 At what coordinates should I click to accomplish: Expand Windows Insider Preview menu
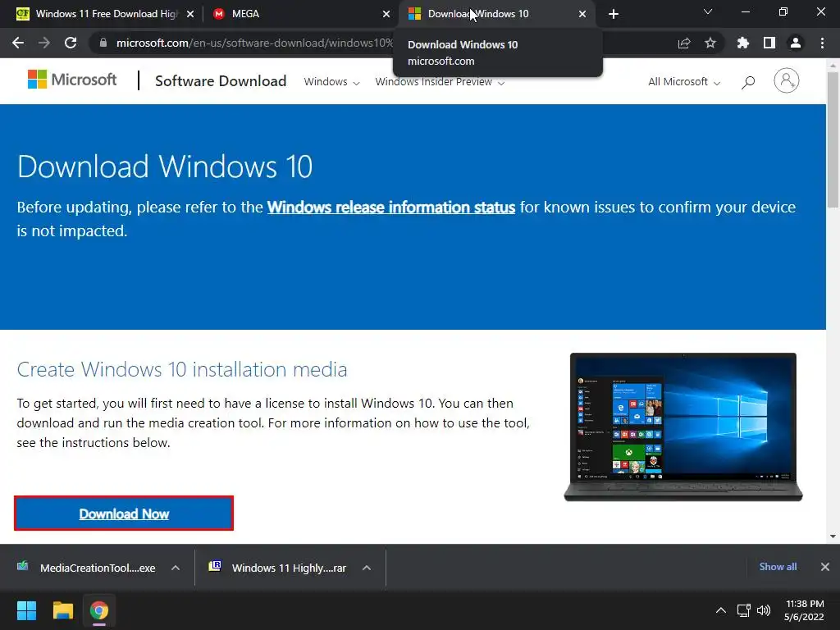pos(440,82)
